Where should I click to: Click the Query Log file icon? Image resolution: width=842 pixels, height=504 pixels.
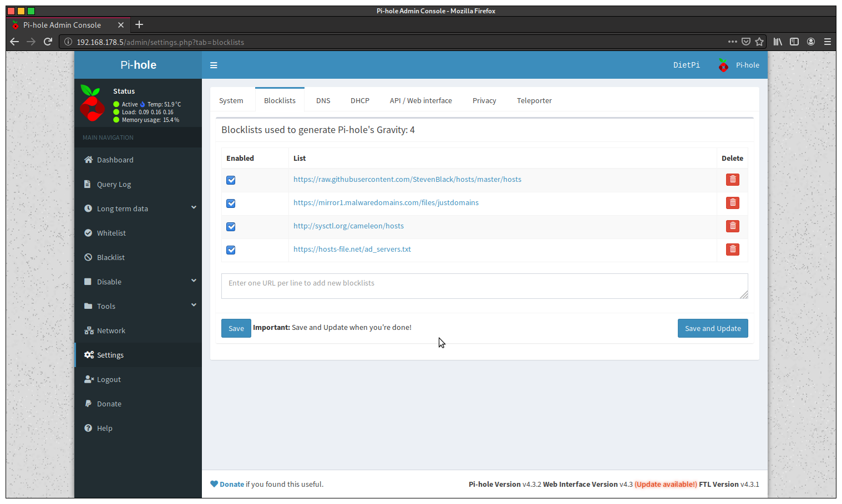click(88, 184)
